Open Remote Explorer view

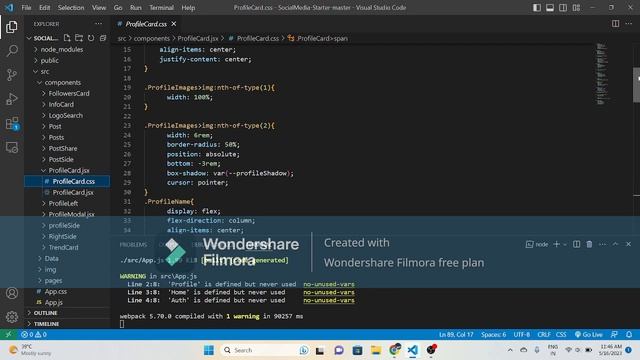pyautogui.click(x=12, y=147)
